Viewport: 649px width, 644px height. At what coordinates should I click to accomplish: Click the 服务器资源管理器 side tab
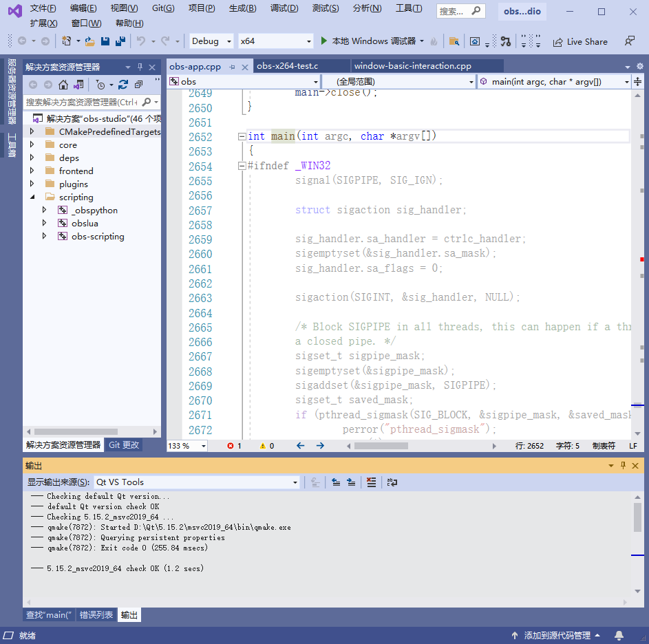pos(12,91)
